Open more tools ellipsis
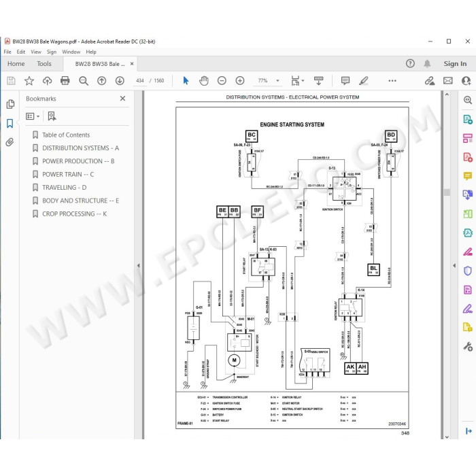 pos(392,81)
